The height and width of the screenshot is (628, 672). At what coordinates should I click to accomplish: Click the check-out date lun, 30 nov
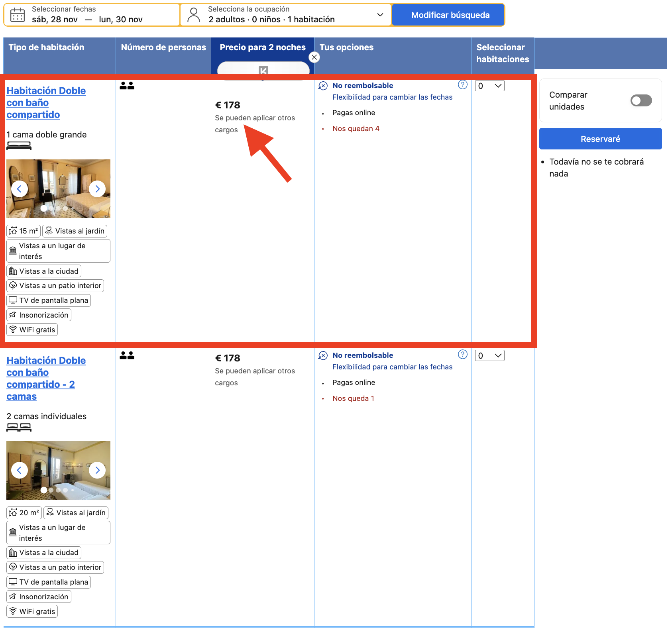[121, 20]
